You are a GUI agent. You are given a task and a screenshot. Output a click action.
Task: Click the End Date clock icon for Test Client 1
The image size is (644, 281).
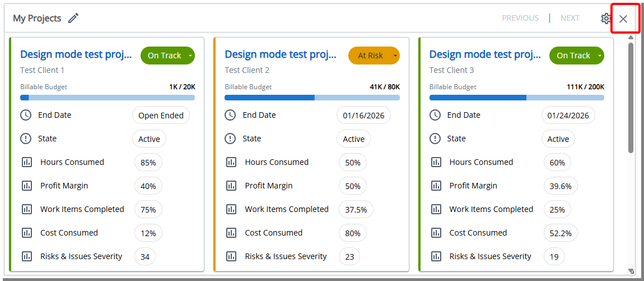(26, 115)
